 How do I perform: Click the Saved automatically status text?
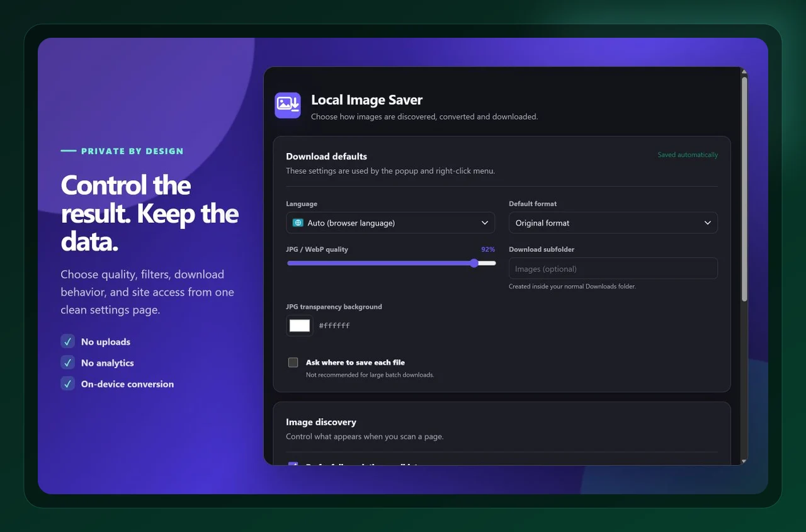pyautogui.click(x=688, y=155)
